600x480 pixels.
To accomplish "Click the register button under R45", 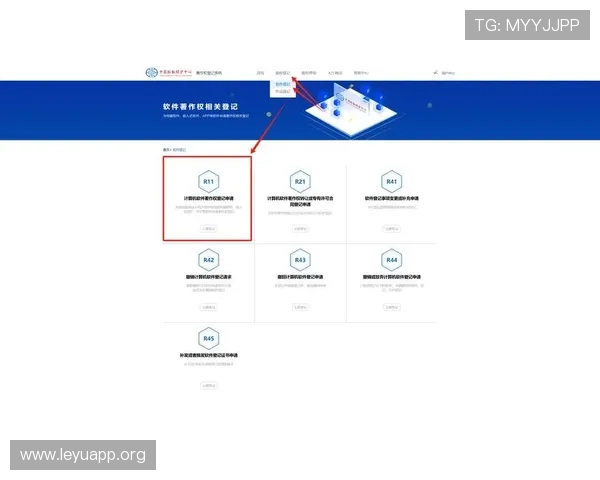I will pyautogui.click(x=209, y=385).
